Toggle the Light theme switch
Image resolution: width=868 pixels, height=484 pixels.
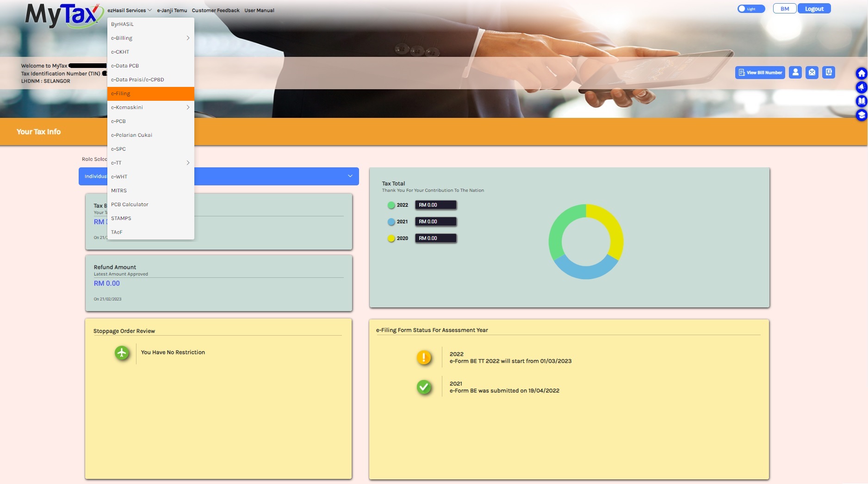point(750,9)
